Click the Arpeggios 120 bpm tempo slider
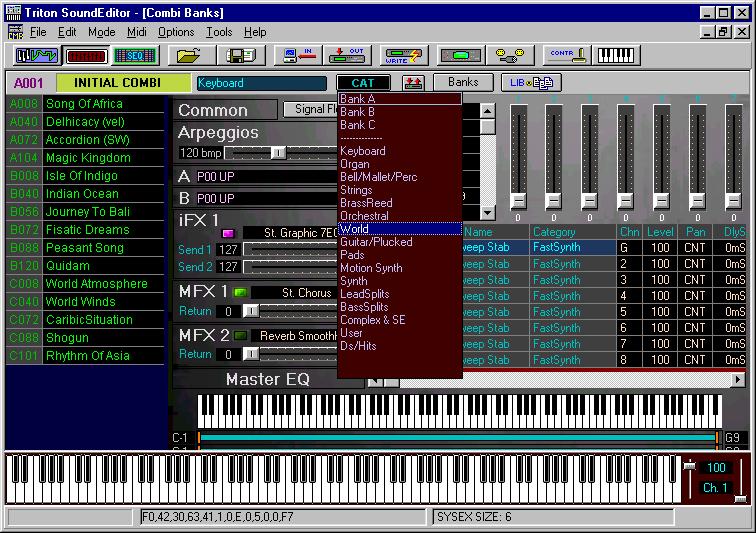The image size is (756, 533). (x=279, y=153)
